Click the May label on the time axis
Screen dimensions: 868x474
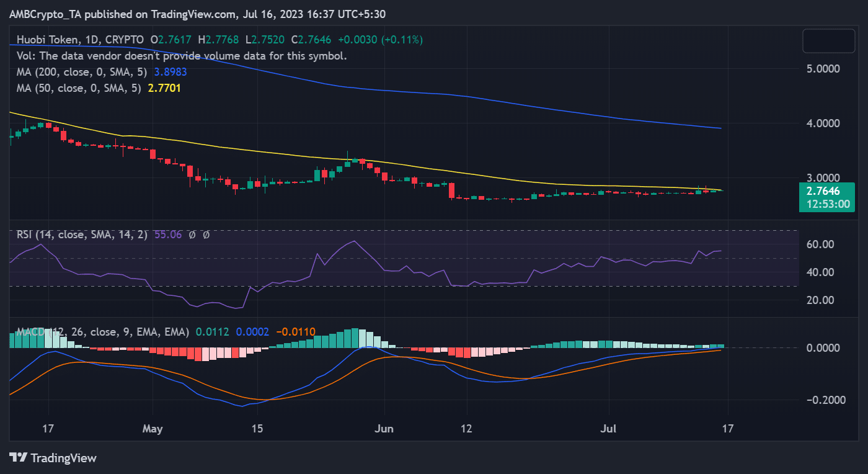[x=152, y=429]
